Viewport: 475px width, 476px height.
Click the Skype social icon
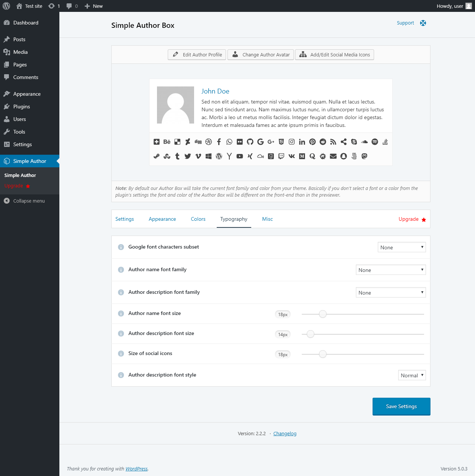click(354, 142)
